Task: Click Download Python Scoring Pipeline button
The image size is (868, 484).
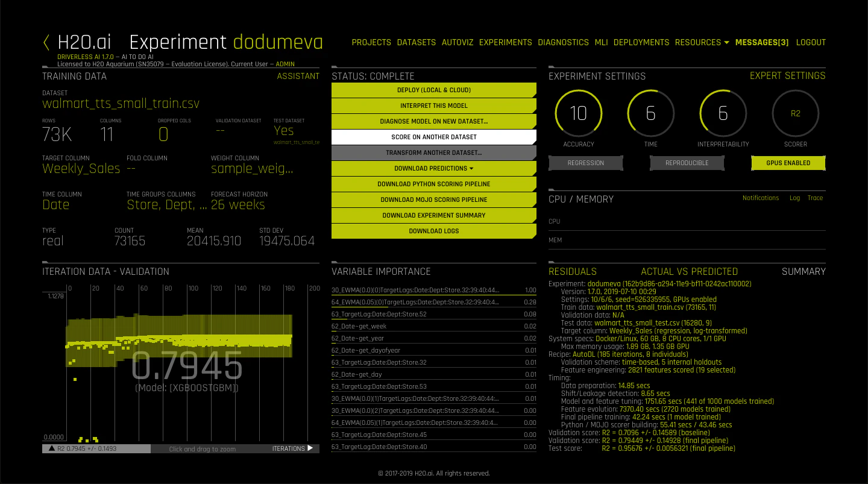Action: click(434, 184)
